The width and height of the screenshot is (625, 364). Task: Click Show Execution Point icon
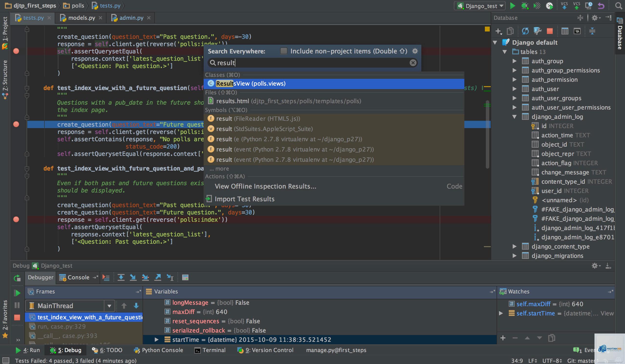(106, 278)
